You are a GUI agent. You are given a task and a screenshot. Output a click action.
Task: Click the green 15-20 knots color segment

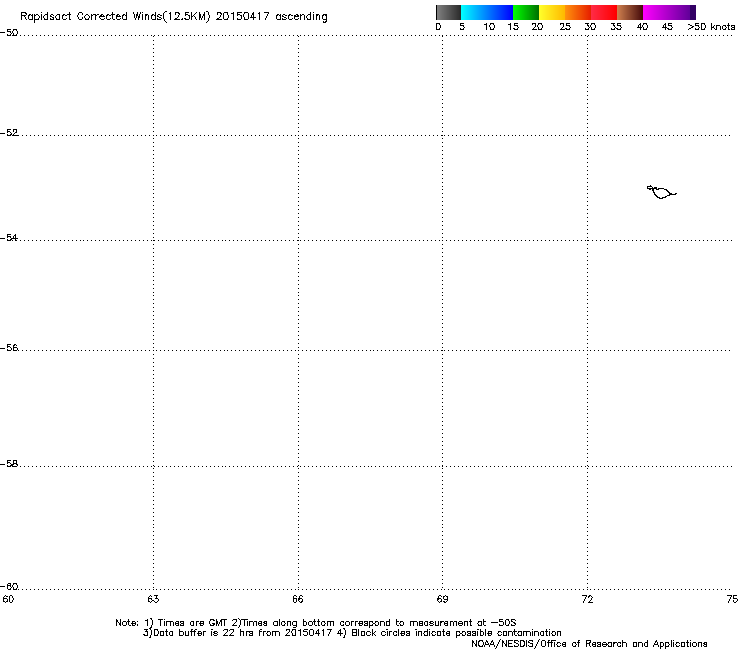coord(526,12)
